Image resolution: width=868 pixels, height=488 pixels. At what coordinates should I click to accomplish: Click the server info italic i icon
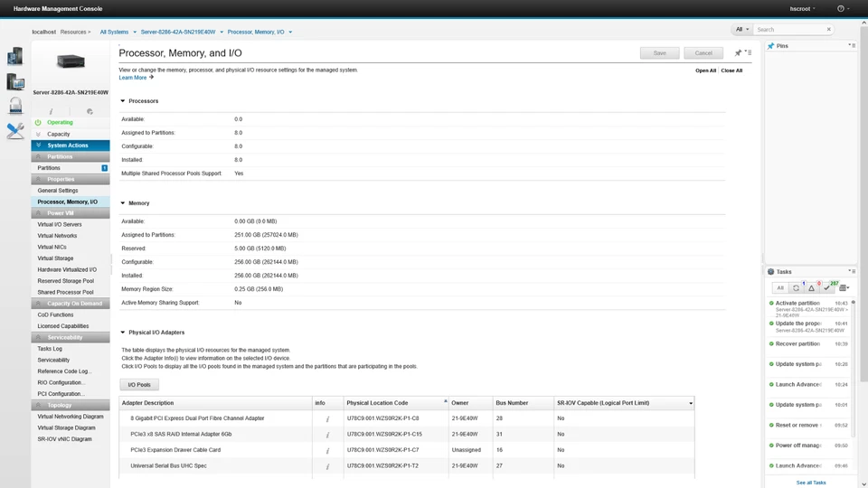pyautogui.click(x=52, y=111)
